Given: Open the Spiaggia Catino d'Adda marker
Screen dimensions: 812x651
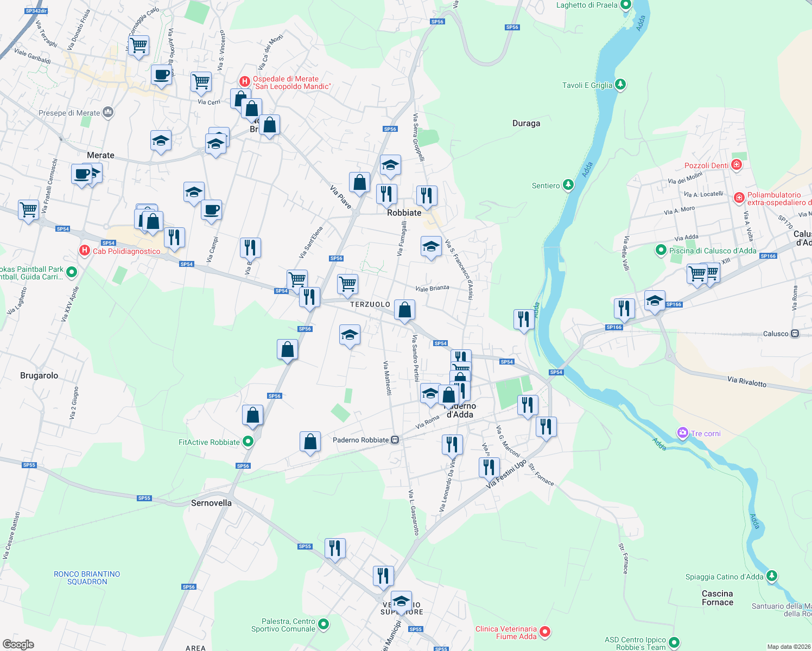Looking at the screenshot, I should pyautogui.click(x=771, y=577).
